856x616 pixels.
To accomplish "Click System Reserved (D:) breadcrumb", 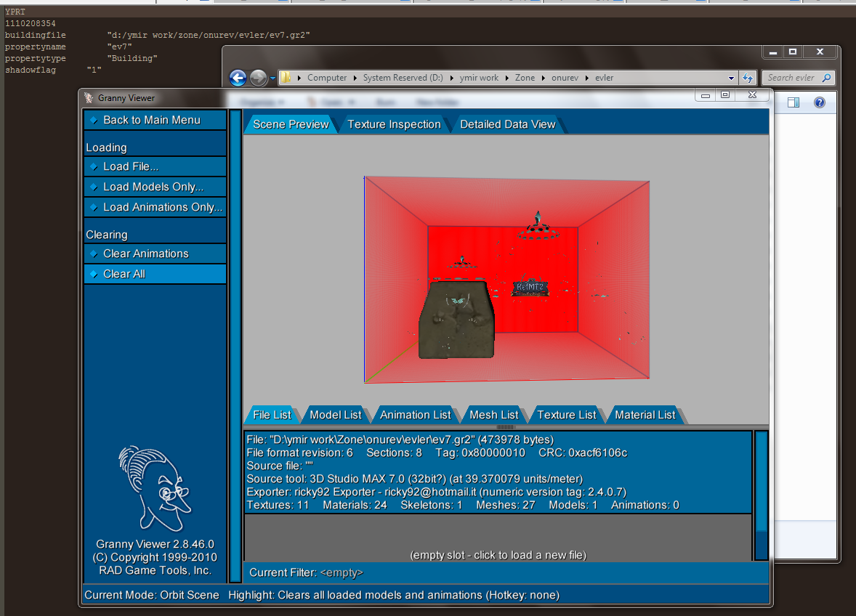I will 403,78.
